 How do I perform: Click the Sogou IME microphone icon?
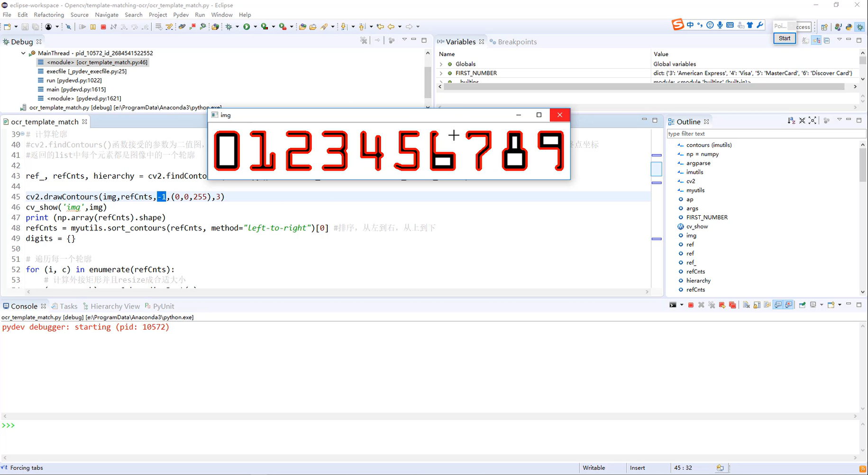pos(720,25)
